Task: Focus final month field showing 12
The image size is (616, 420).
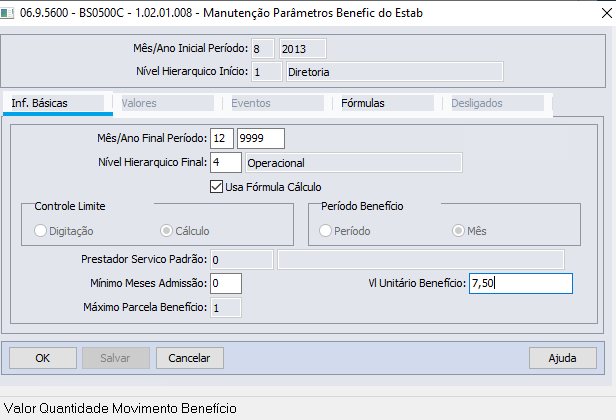Action: 222,138
